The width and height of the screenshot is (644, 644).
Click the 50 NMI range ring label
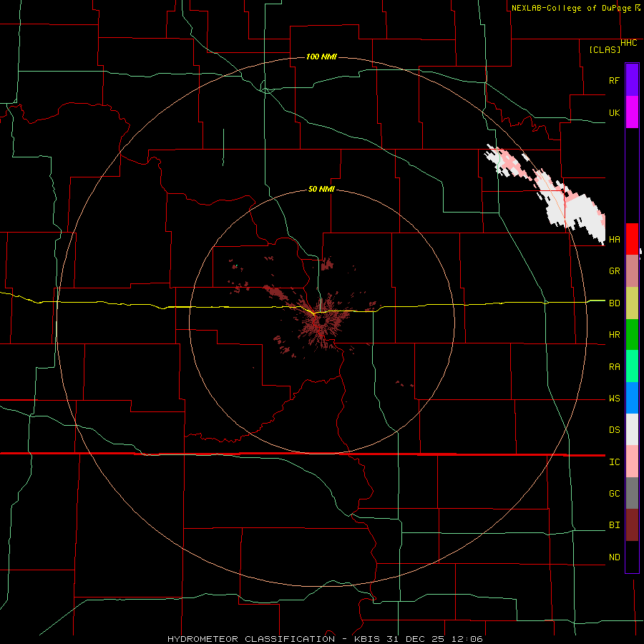point(321,189)
